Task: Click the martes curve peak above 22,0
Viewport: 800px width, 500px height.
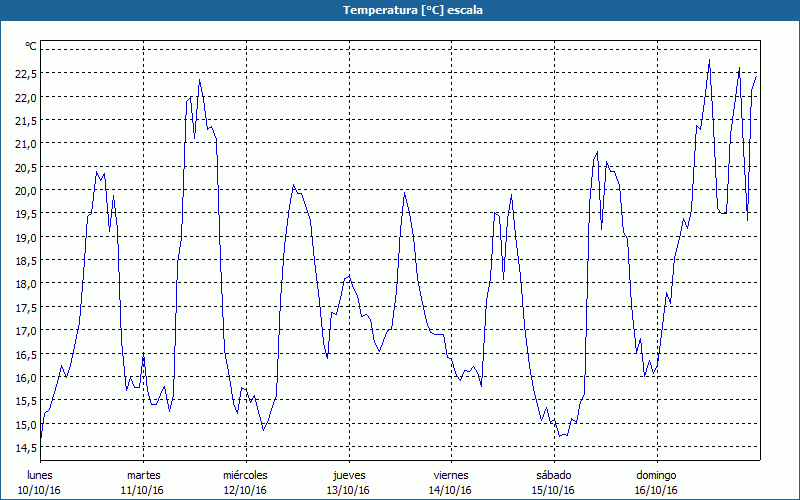Action: pyautogui.click(x=200, y=80)
